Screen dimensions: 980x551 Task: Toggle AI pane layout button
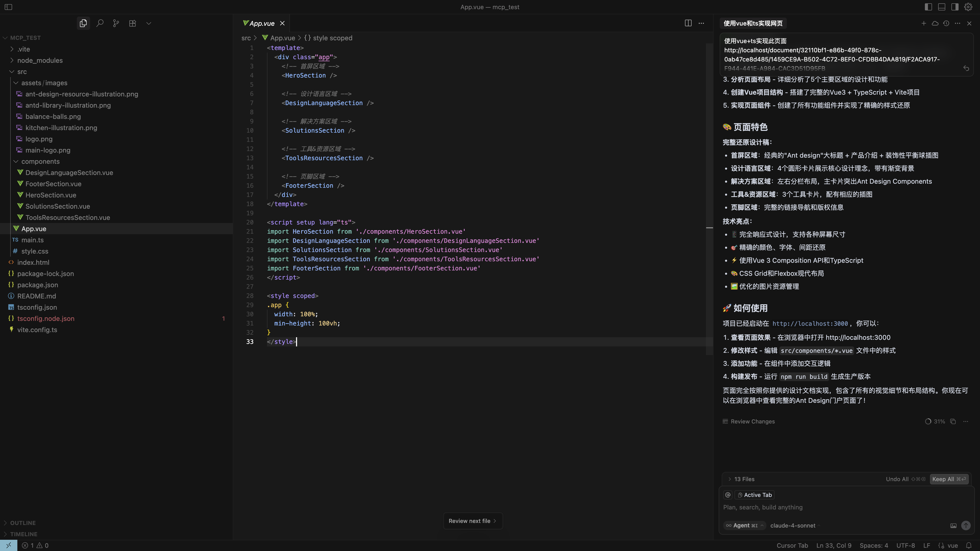(x=955, y=7)
